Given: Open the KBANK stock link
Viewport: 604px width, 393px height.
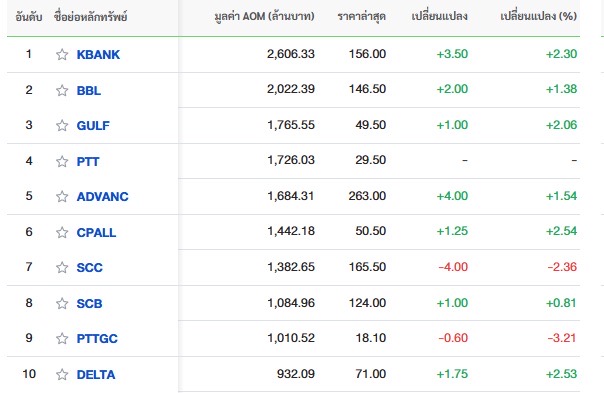Looking at the screenshot, I should (98, 55).
